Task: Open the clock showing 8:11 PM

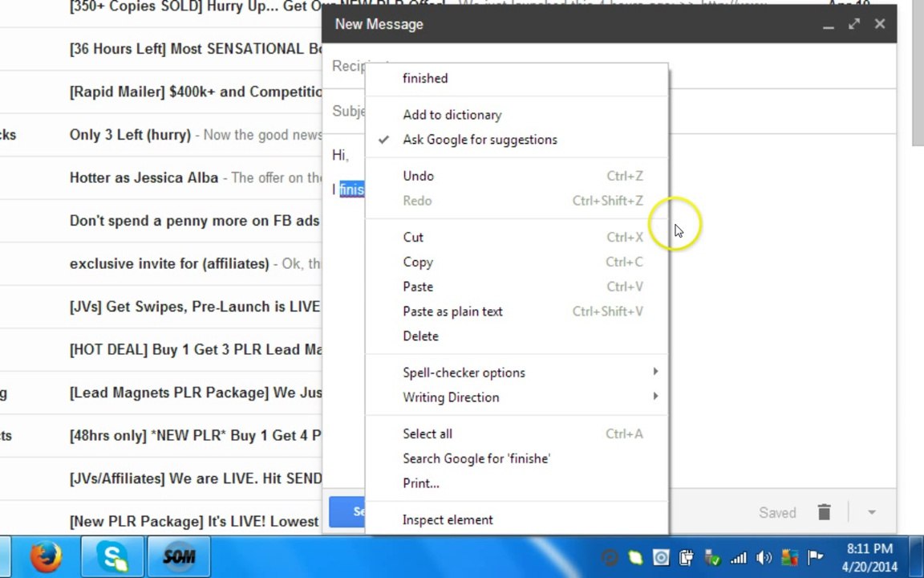Action: coord(869,557)
